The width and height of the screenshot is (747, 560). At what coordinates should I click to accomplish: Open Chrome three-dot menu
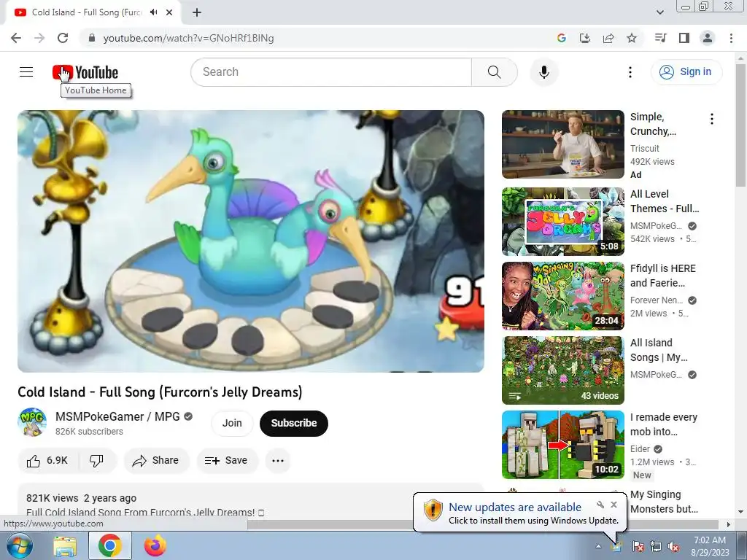click(731, 38)
